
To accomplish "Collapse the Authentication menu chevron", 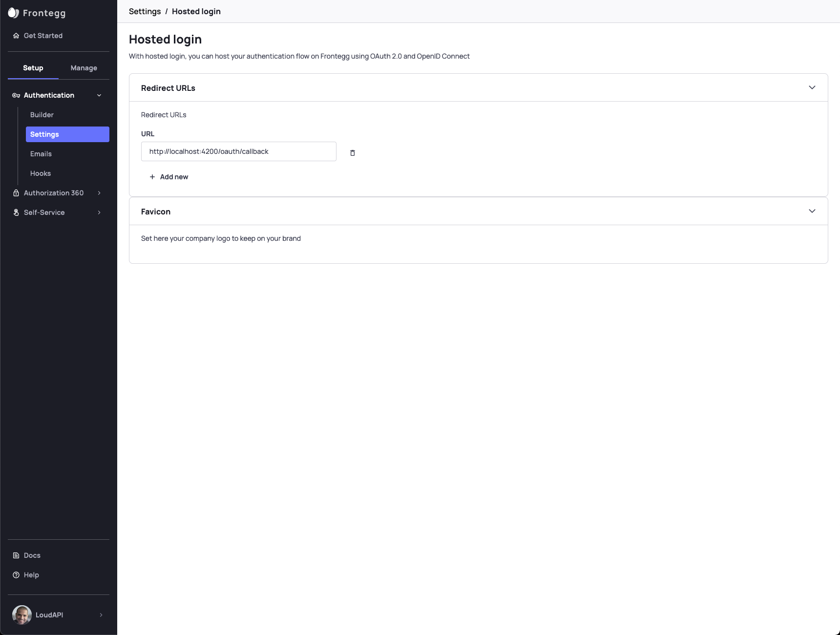I will pyautogui.click(x=99, y=95).
